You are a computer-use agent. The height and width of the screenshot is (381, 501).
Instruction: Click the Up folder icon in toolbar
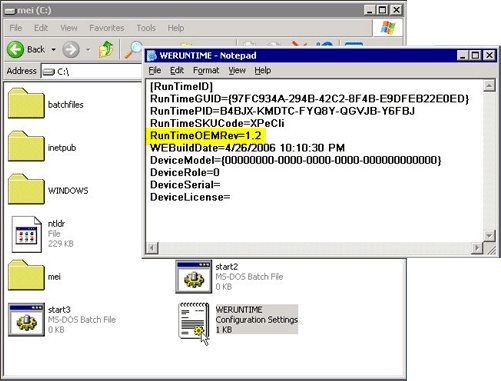click(x=106, y=49)
